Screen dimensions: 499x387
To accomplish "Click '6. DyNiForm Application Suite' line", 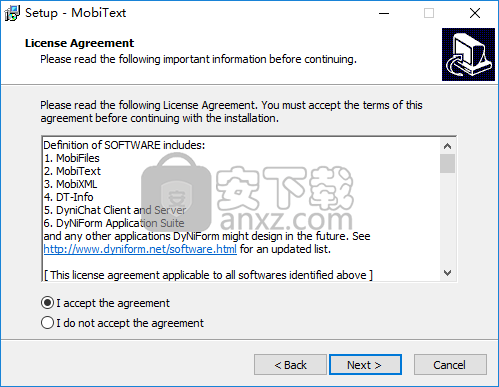I will click(x=114, y=223).
